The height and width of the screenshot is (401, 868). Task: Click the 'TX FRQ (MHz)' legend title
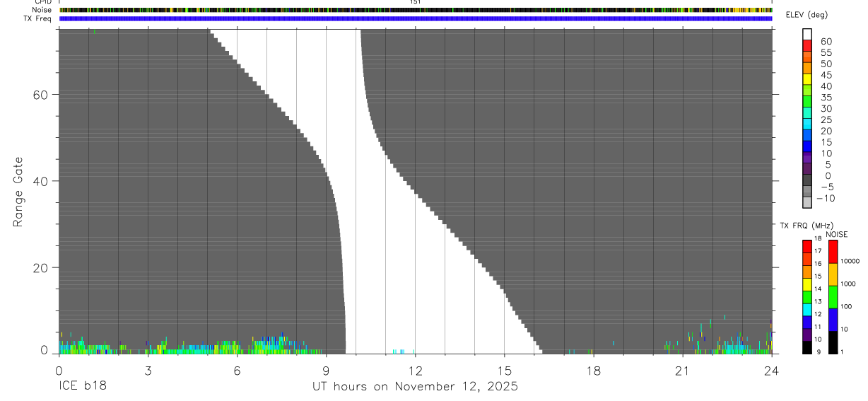click(x=807, y=226)
